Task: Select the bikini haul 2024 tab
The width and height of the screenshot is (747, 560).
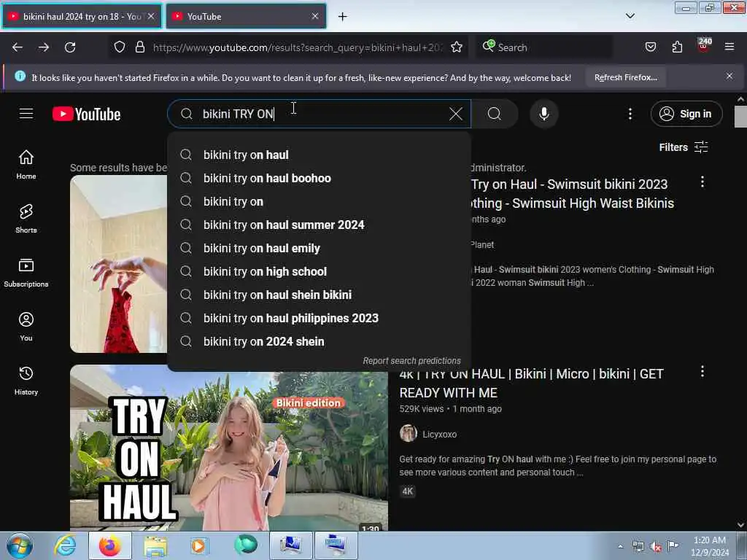Action: 82,16
